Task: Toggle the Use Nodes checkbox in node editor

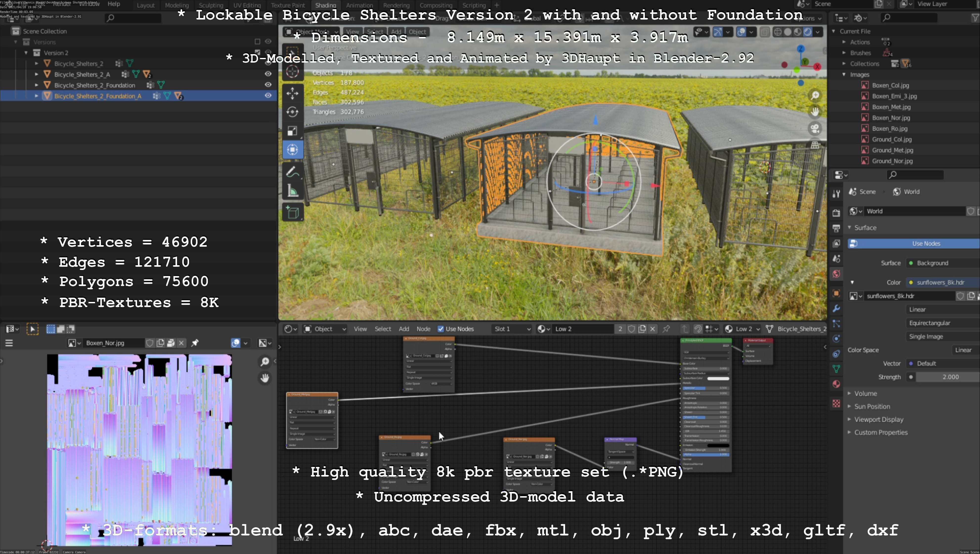Action: (x=440, y=329)
